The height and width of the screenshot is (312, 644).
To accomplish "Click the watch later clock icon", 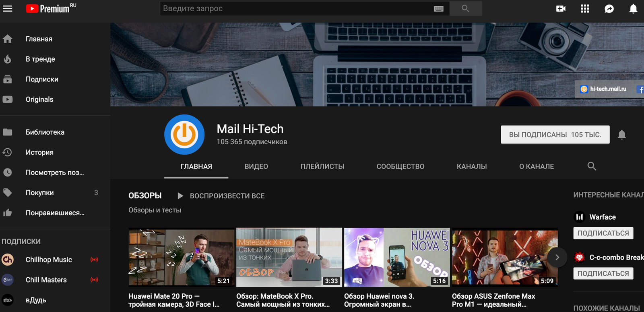I will [x=8, y=172].
